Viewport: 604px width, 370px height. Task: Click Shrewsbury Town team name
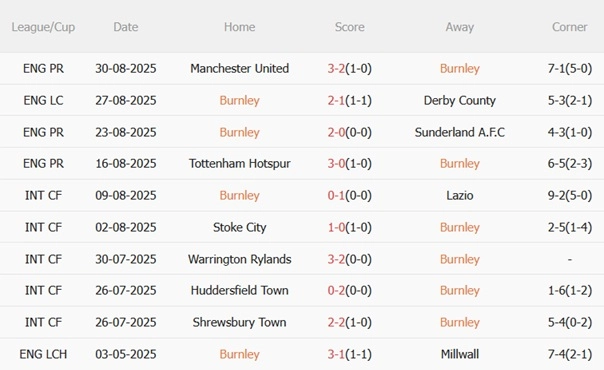(x=240, y=322)
